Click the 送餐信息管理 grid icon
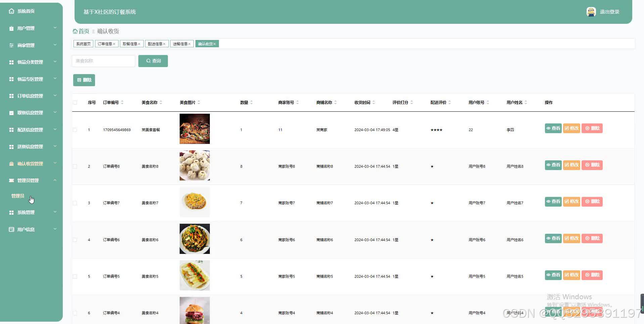The image size is (644, 324). 11,147
